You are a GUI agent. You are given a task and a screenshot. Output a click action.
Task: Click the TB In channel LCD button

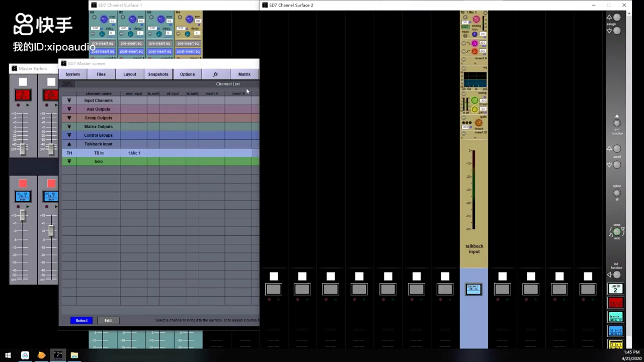(x=473, y=289)
